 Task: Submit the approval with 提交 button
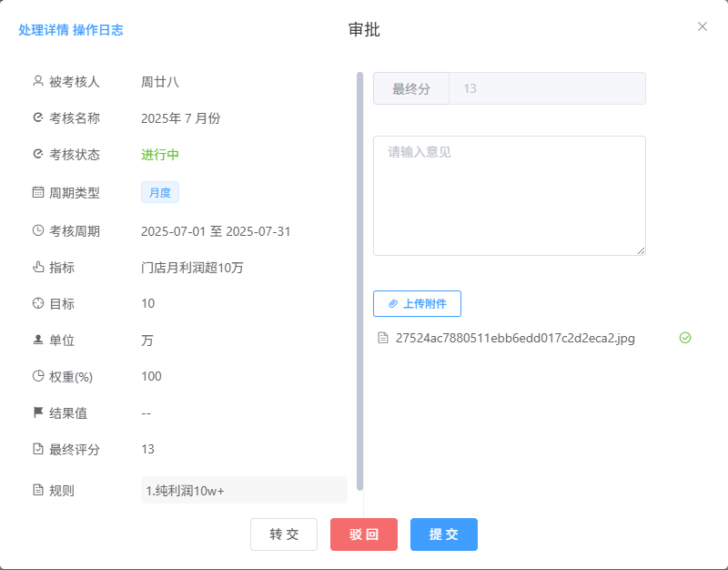444,534
